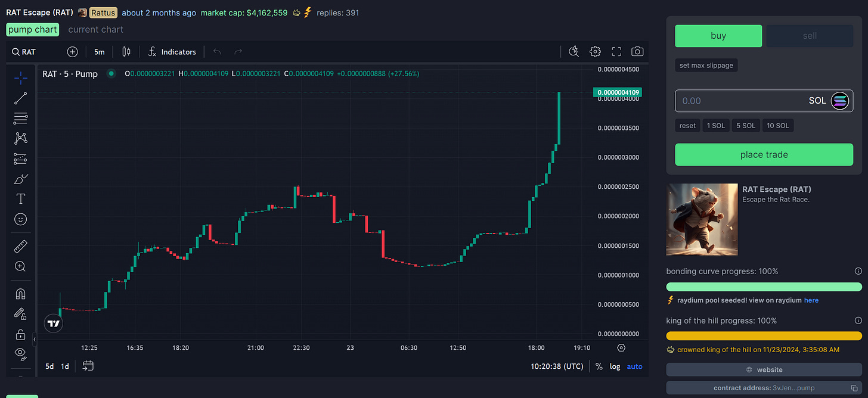Select the 1d date range
Screen dimensions: 868x398
[65, 366]
